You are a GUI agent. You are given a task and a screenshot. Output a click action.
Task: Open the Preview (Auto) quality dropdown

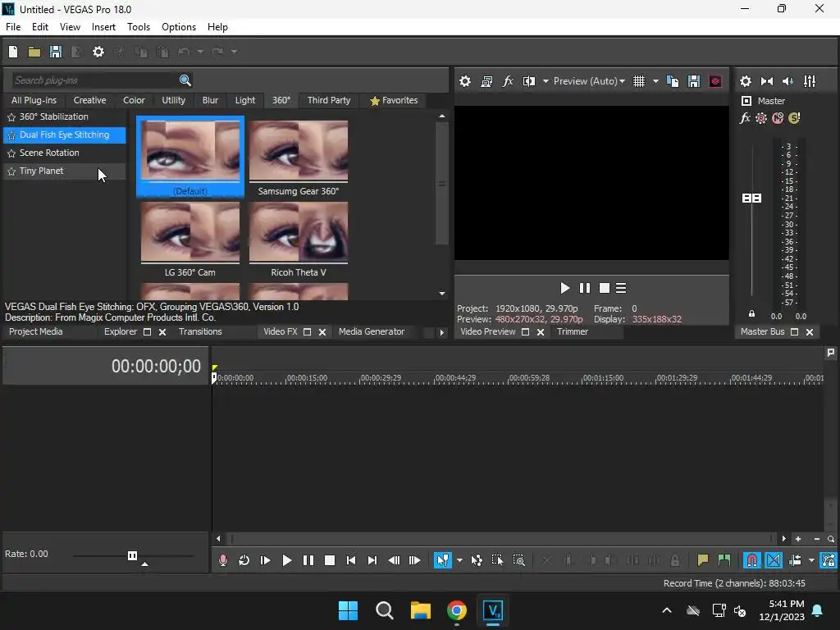pyautogui.click(x=589, y=81)
